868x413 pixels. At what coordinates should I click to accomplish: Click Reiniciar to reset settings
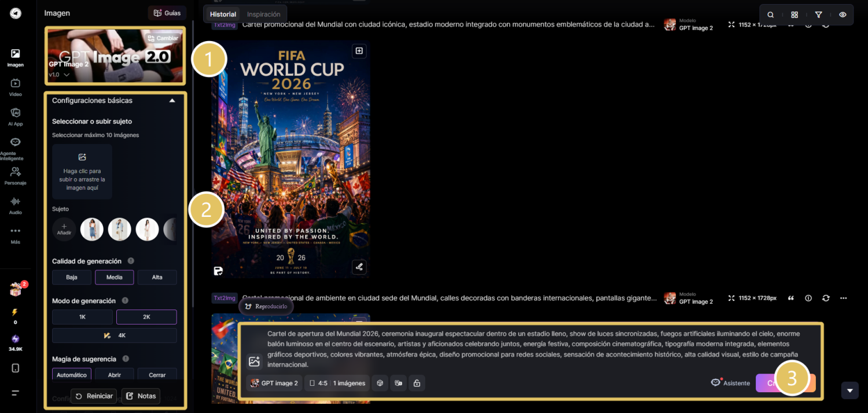pyautogui.click(x=94, y=396)
